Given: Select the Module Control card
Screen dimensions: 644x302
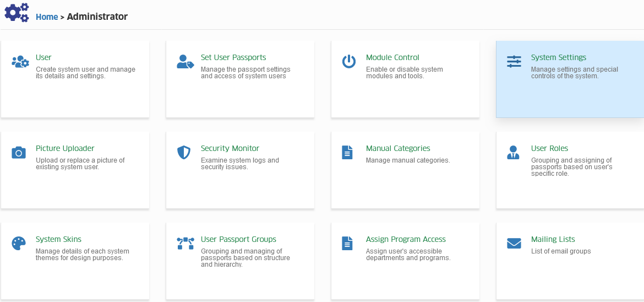Looking at the screenshot, I should coord(405,79).
